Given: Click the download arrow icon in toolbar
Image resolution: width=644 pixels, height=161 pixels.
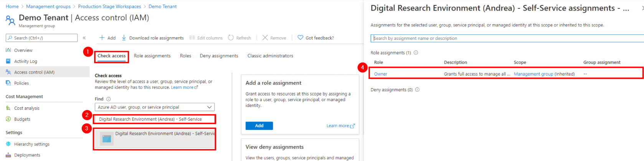Looking at the screenshot, I should click(x=124, y=38).
